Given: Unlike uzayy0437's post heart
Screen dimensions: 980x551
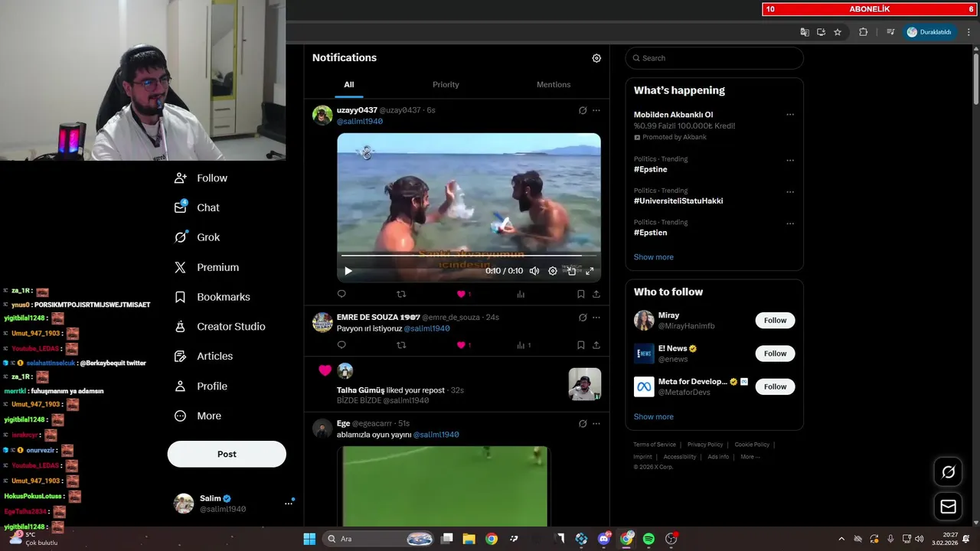Looking at the screenshot, I should (x=461, y=294).
